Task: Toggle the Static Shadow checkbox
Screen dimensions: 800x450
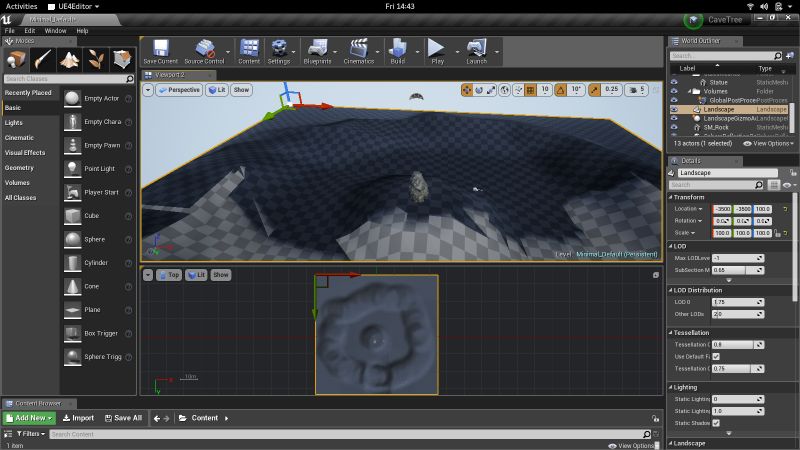Action: 716,423
